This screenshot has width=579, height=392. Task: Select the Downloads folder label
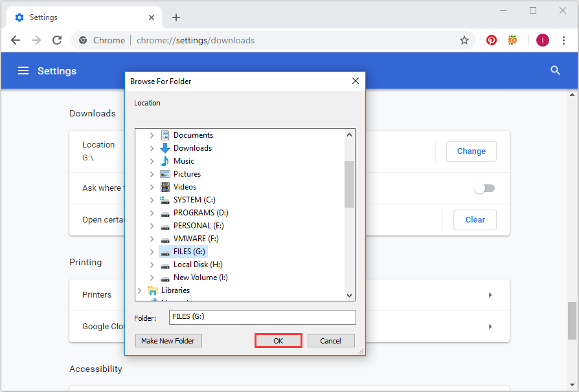click(193, 148)
